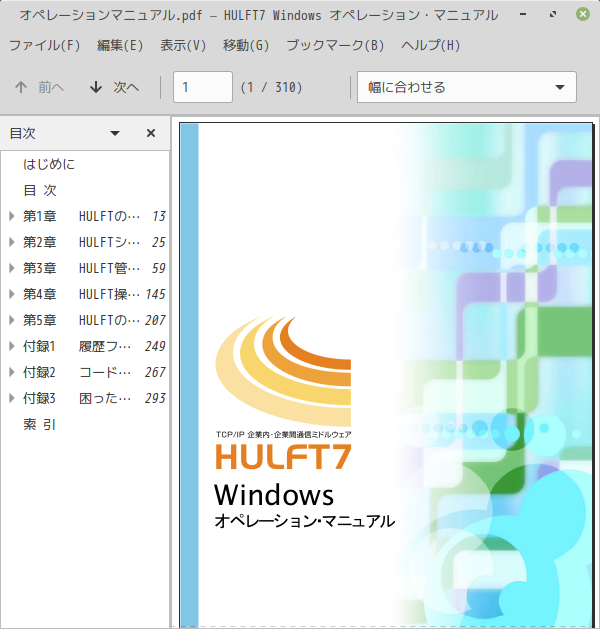Go to next page with 次へ arrow
Viewport: 600px width, 629px height.
point(114,87)
